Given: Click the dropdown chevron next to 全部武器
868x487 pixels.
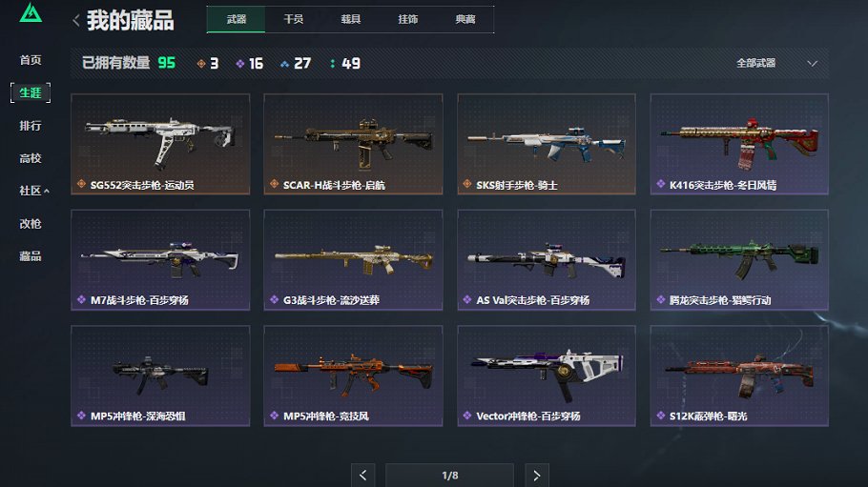Looking at the screenshot, I should [812, 63].
